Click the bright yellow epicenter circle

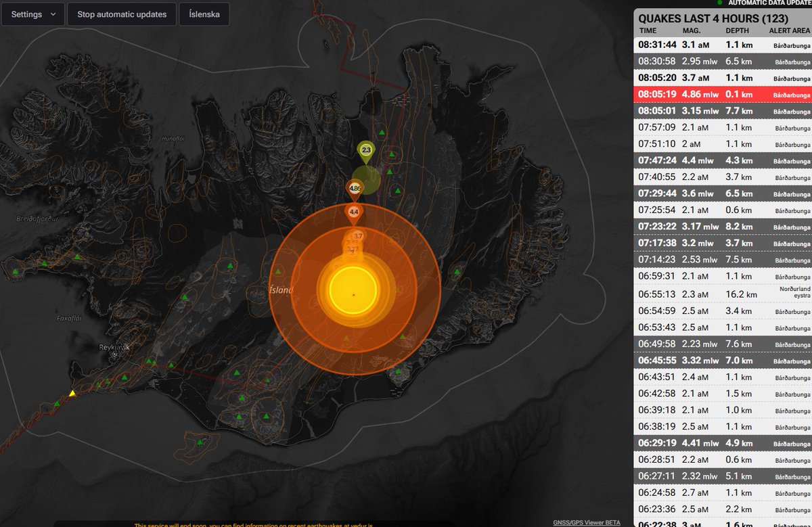coord(353,291)
